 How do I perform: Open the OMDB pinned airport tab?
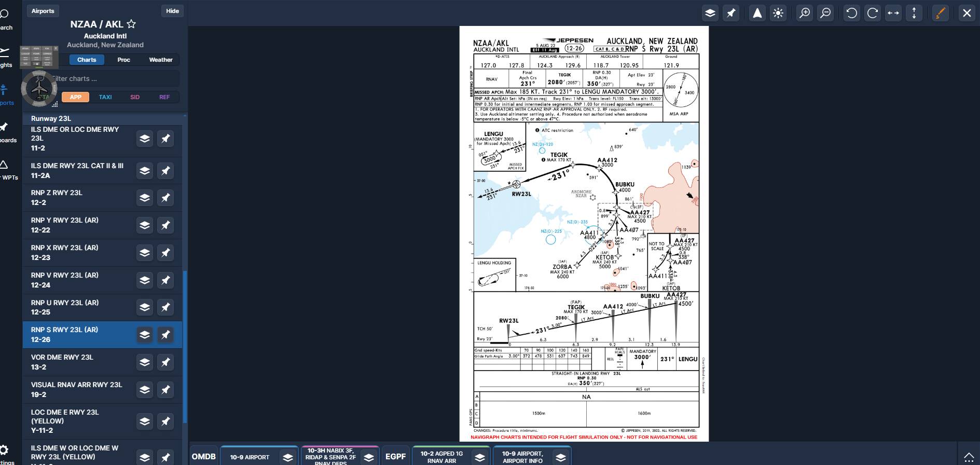click(x=204, y=457)
